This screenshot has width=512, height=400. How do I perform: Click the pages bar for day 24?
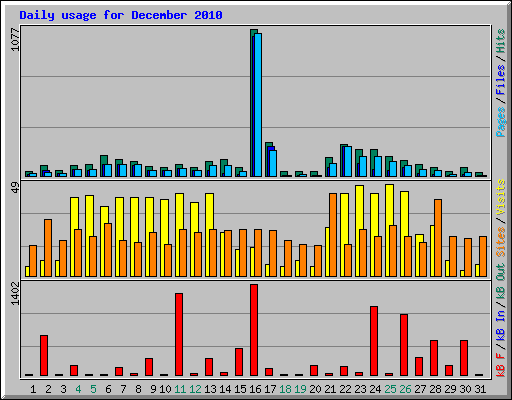[378, 167]
